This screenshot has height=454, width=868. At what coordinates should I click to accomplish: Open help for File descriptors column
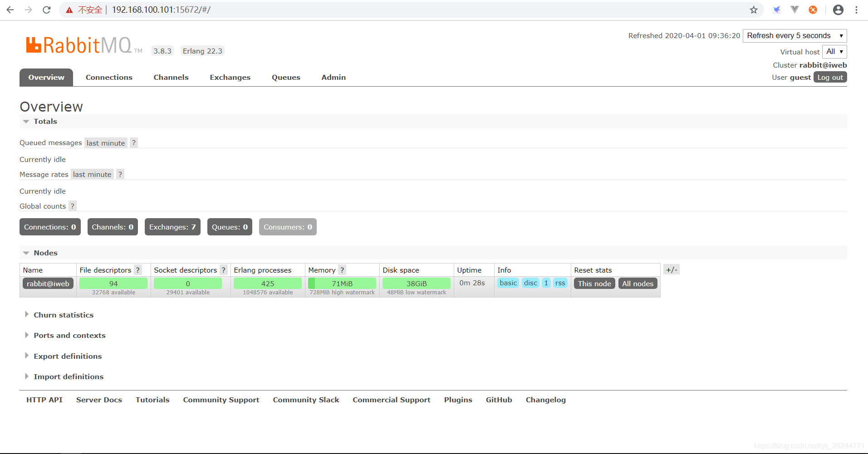click(x=138, y=270)
